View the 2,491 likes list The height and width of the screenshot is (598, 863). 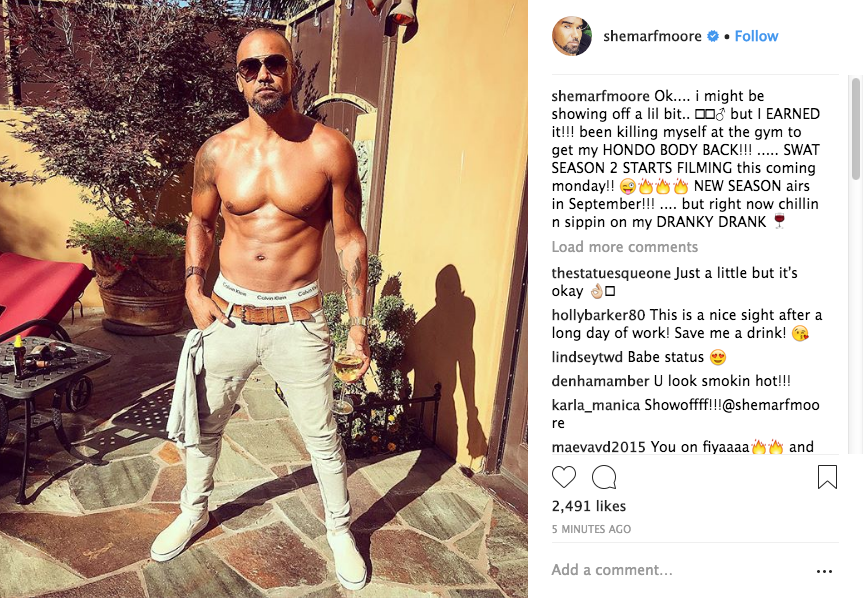tap(588, 506)
